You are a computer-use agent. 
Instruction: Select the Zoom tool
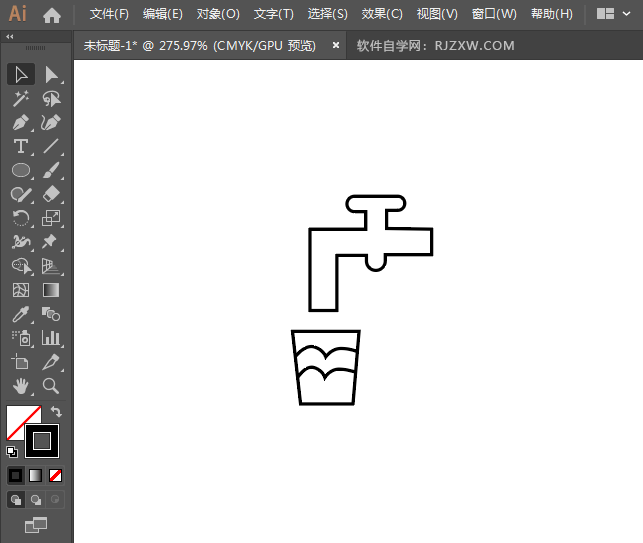(x=51, y=386)
